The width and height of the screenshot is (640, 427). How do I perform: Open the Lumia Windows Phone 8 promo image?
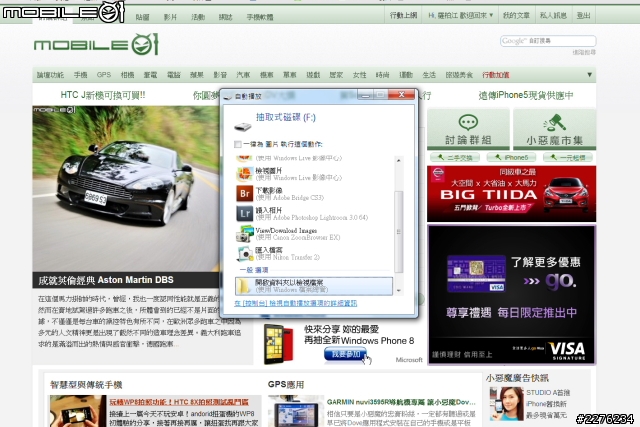(279, 344)
